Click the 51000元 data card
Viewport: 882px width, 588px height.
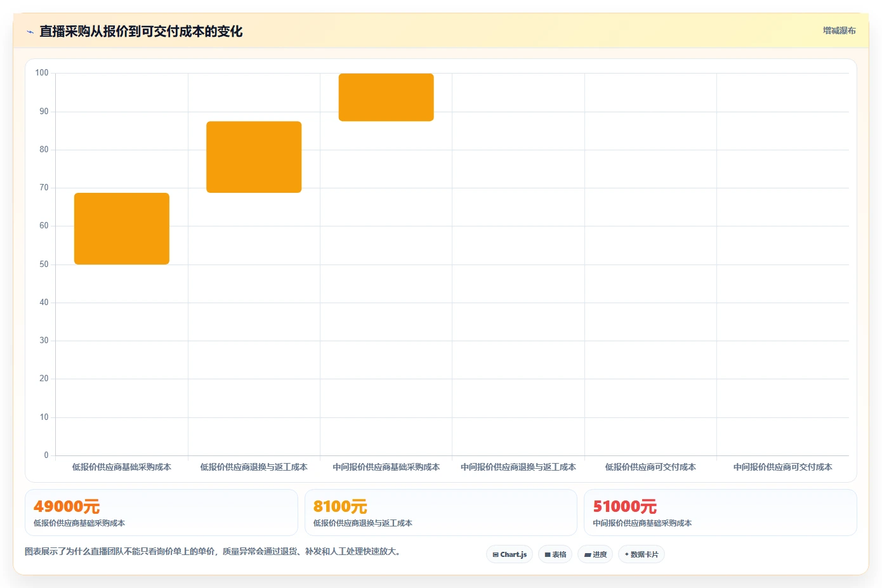tap(720, 513)
